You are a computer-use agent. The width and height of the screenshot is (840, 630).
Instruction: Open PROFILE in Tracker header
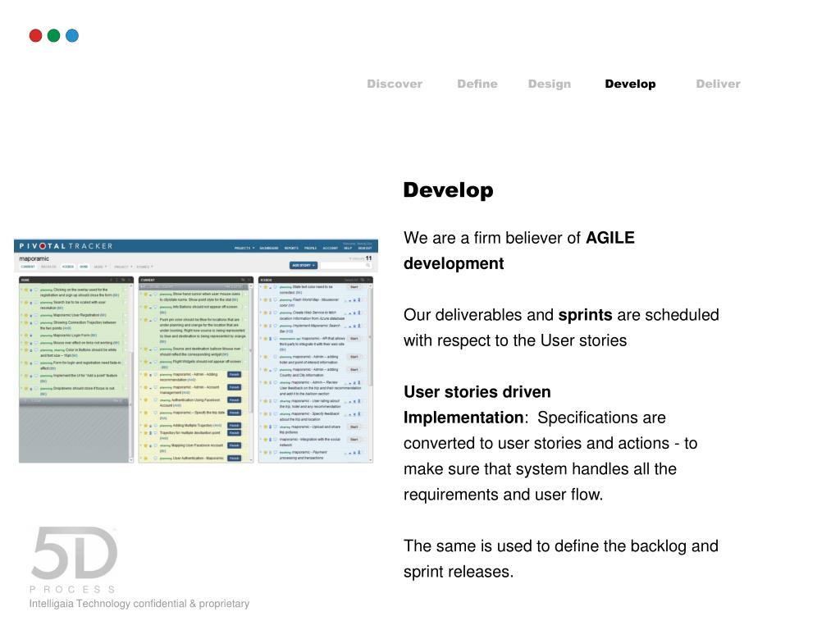point(310,248)
